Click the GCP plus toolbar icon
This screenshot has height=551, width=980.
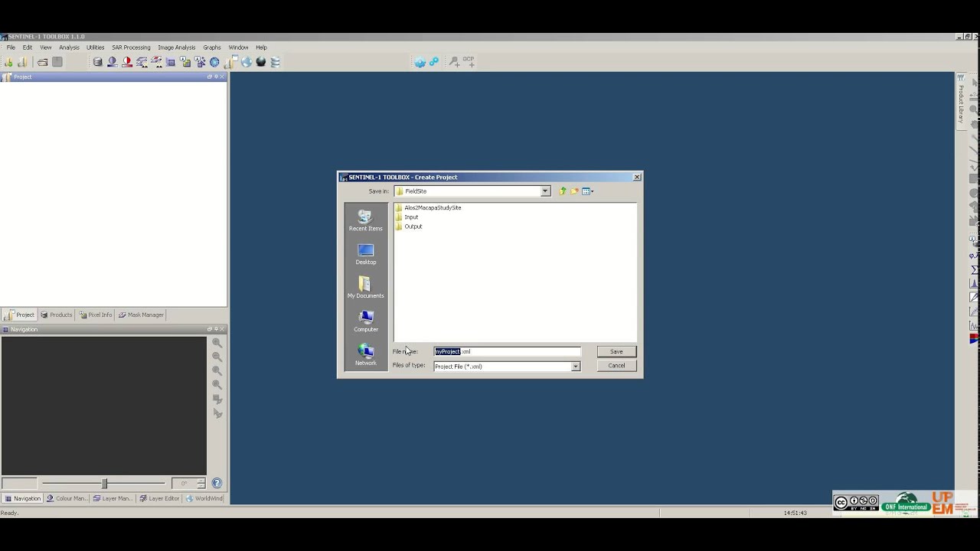tap(469, 61)
